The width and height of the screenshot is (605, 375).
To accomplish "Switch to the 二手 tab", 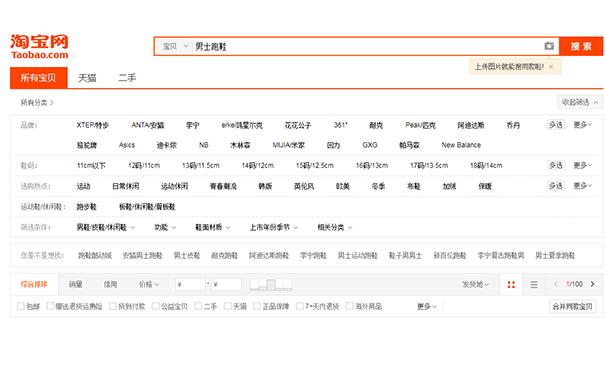I will click(127, 78).
